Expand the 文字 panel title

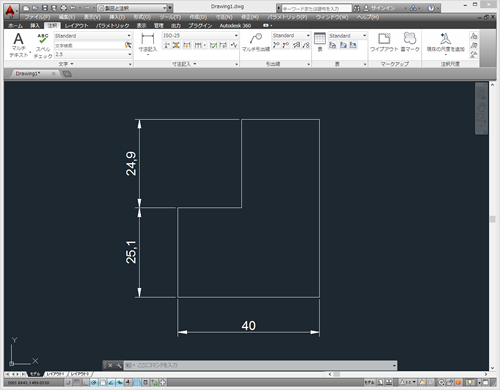[x=66, y=64]
